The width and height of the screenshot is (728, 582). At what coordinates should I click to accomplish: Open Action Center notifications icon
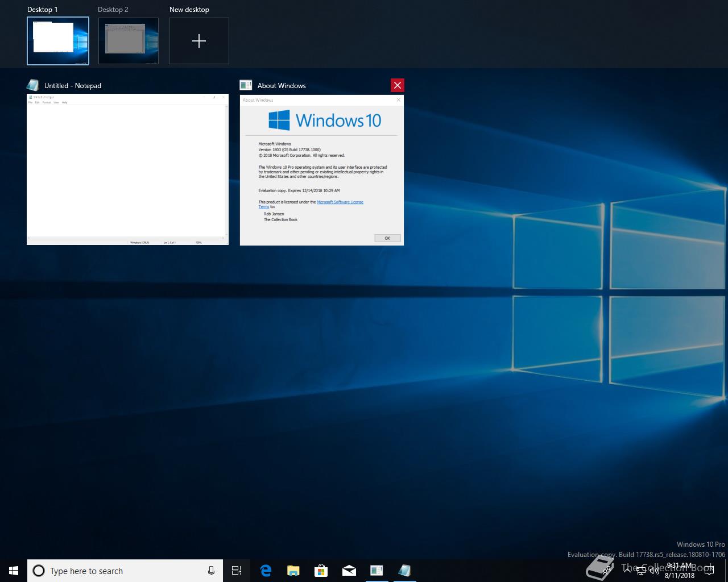(x=709, y=571)
